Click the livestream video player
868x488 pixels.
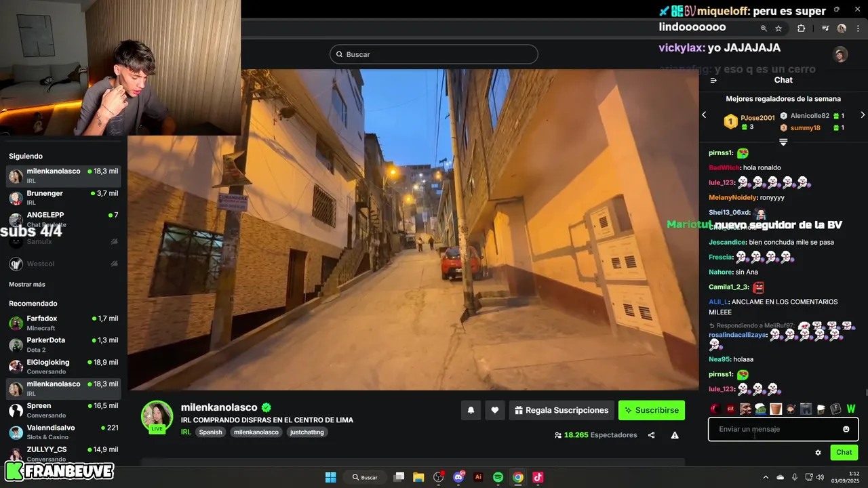(413, 229)
